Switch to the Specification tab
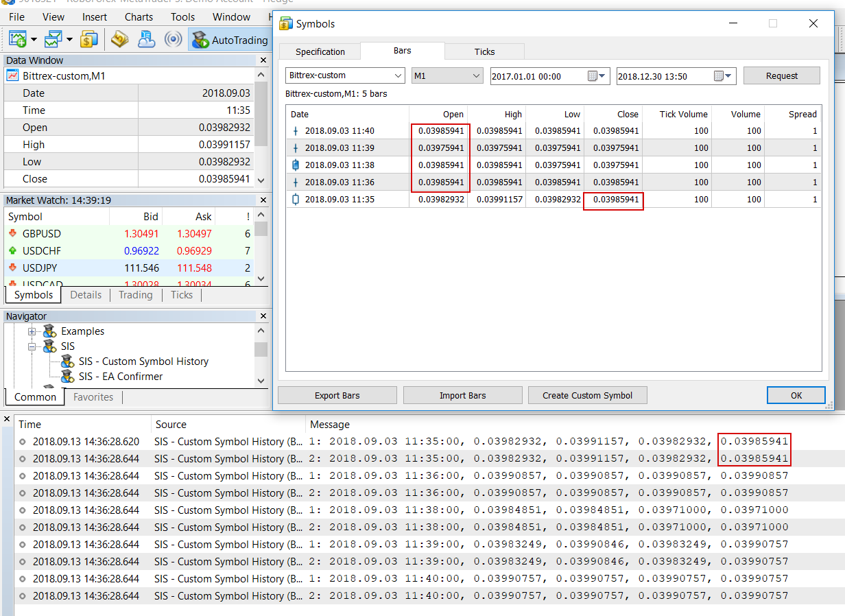The height and width of the screenshot is (616, 845). 320,51
